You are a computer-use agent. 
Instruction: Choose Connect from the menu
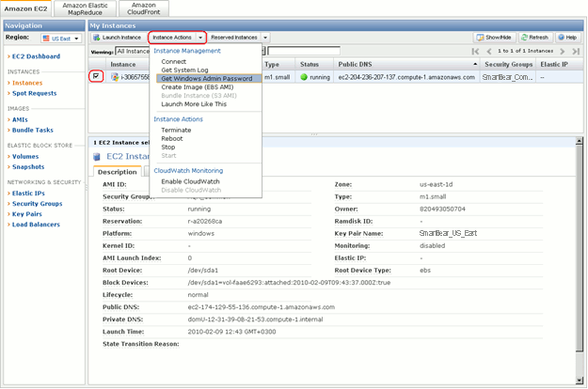174,61
